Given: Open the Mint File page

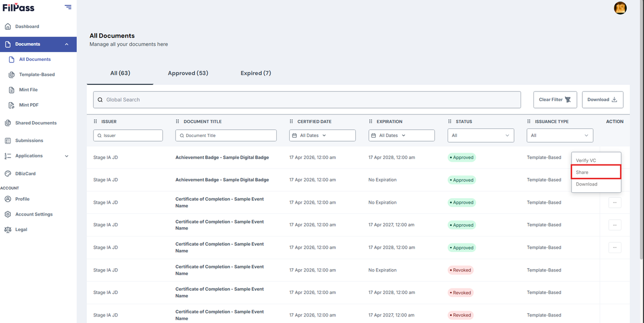Looking at the screenshot, I should click(28, 90).
